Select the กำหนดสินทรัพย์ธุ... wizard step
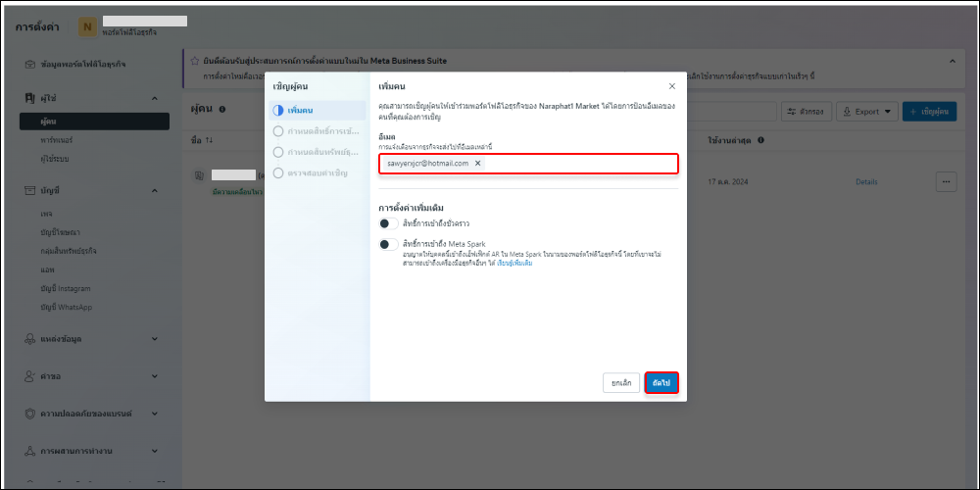 pyautogui.click(x=318, y=152)
